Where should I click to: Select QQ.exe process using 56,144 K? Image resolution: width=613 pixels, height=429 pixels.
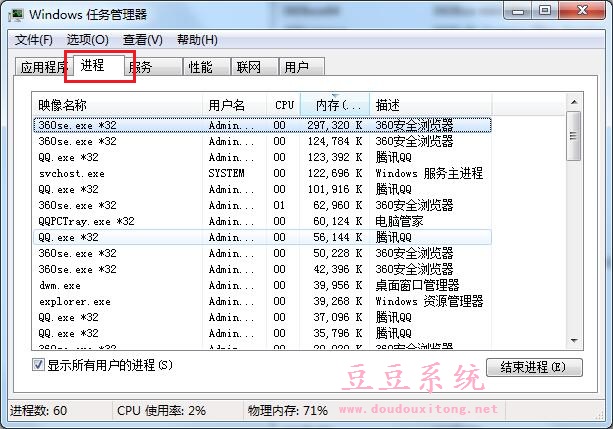point(262,237)
